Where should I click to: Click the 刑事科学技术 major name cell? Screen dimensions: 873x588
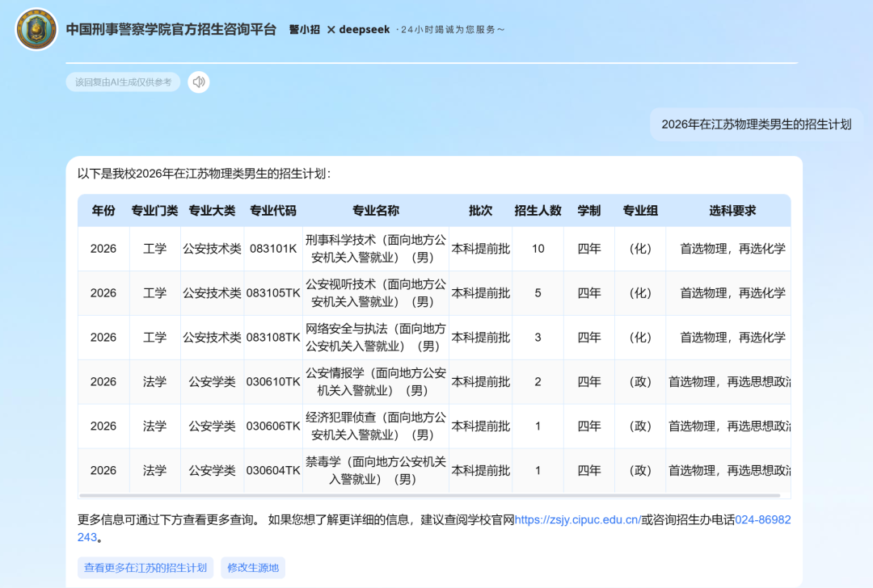(x=376, y=249)
